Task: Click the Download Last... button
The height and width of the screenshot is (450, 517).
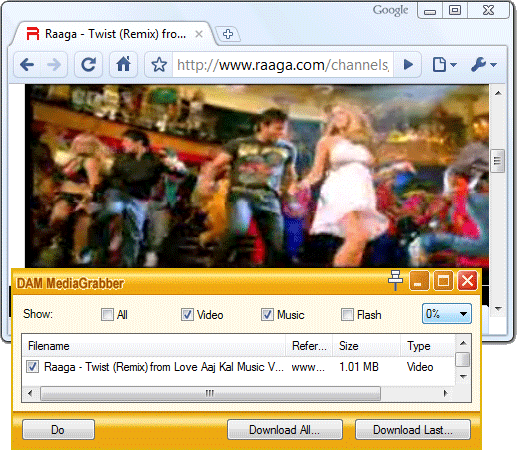Action: [x=413, y=429]
